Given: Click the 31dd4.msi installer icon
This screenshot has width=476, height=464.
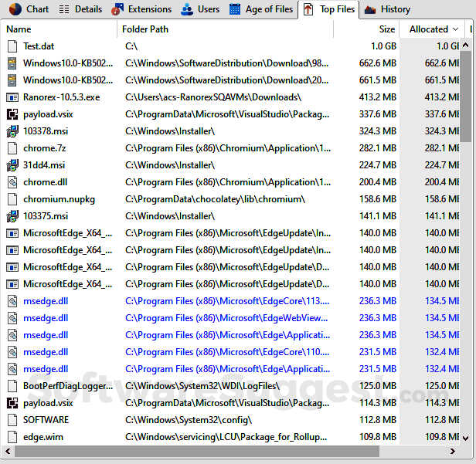Looking at the screenshot, I should 12,165.
